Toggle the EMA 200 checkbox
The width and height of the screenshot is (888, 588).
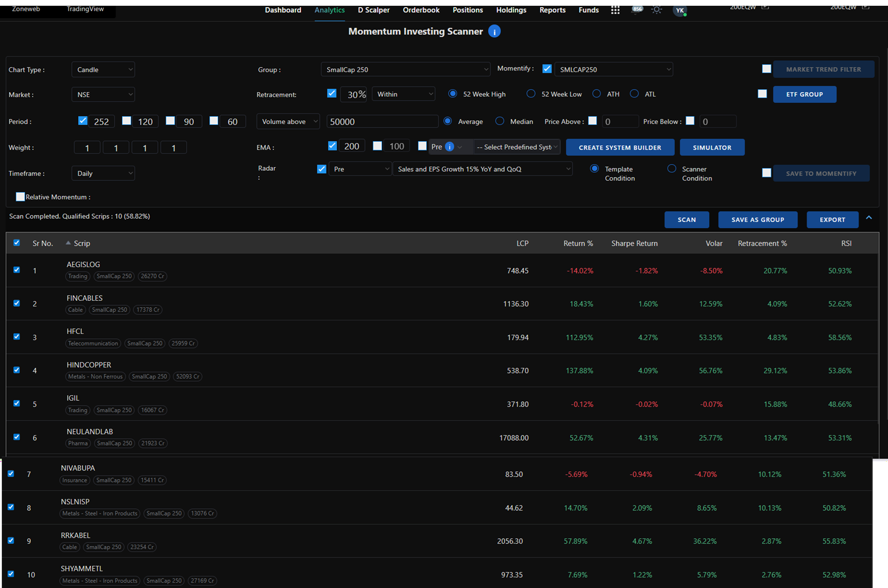[332, 146]
